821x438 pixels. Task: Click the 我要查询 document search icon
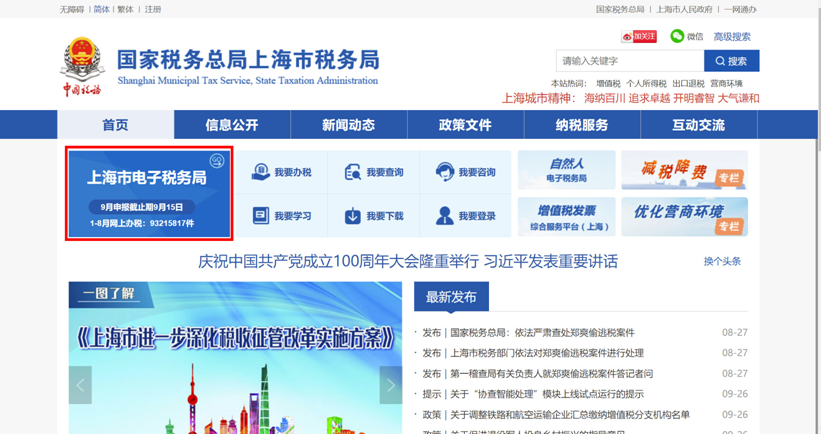pos(352,172)
